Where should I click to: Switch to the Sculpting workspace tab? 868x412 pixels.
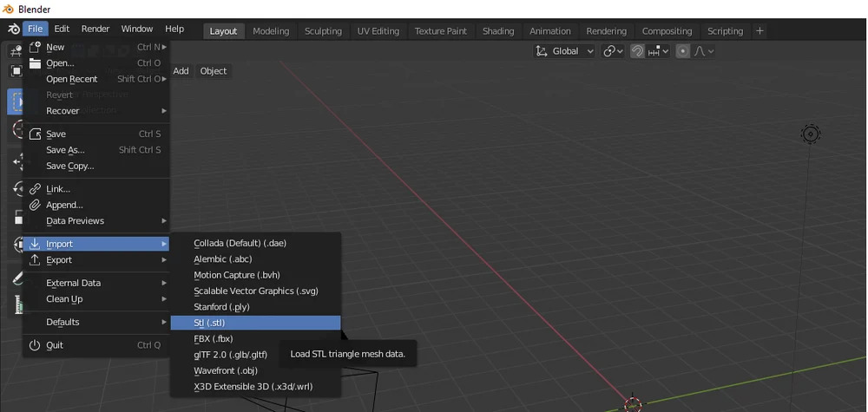(323, 30)
